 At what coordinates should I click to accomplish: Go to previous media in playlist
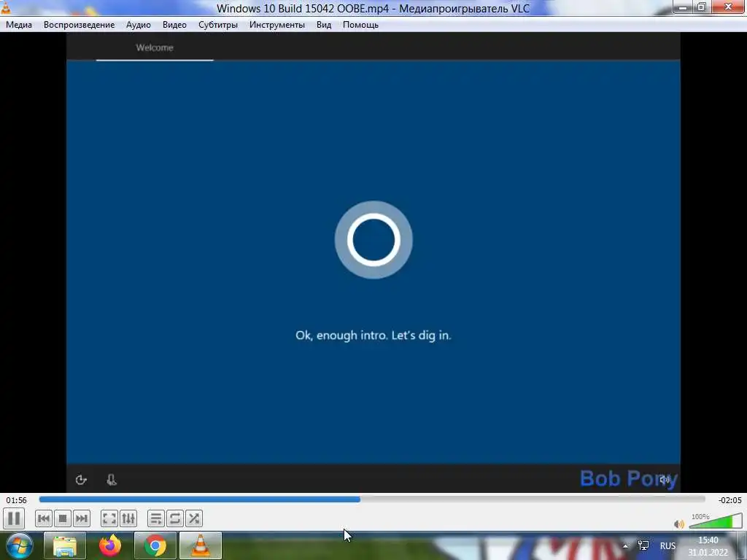43,518
